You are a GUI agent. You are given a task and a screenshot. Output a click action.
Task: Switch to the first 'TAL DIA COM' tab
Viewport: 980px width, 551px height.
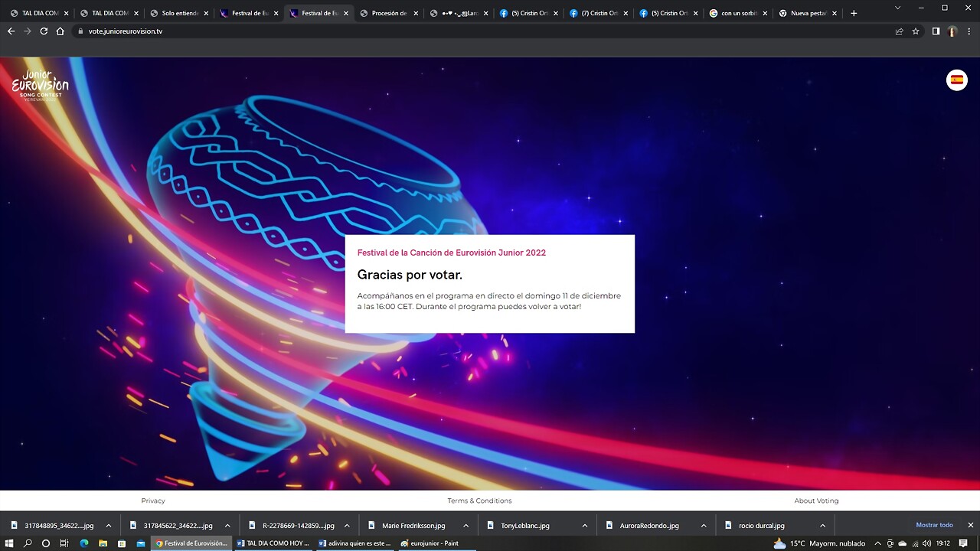point(38,13)
